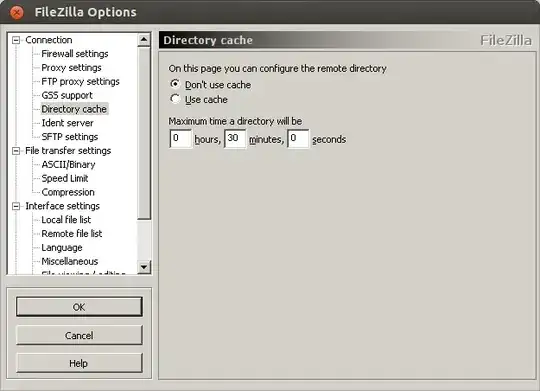Click the tree scrollbar down arrow
Image resolution: width=540 pixels, height=391 pixels.
144,267
